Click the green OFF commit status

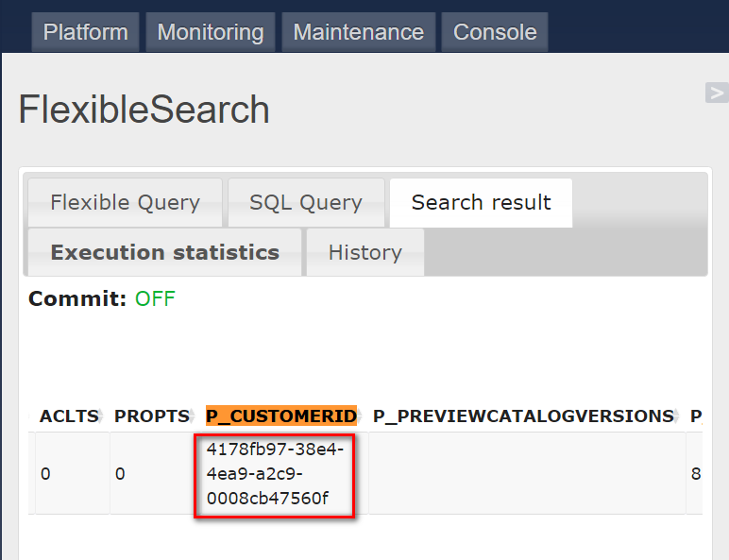[x=155, y=298]
